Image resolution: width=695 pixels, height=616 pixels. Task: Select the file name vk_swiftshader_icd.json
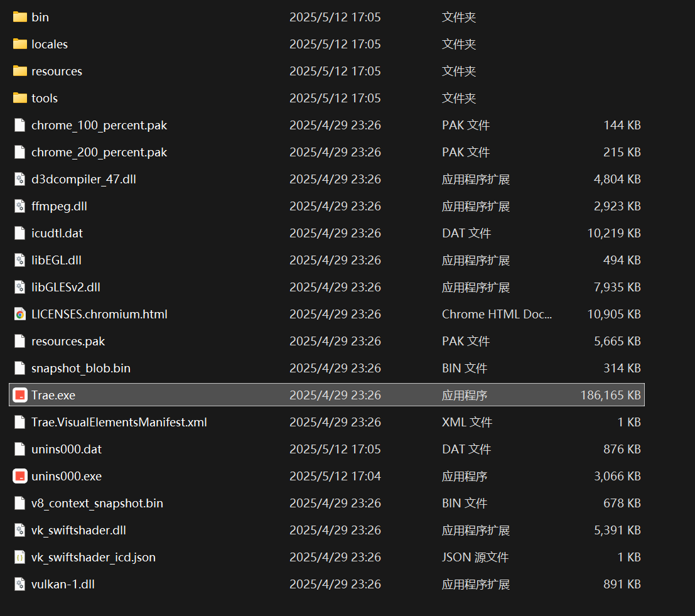pyautogui.click(x=93, y=557)
